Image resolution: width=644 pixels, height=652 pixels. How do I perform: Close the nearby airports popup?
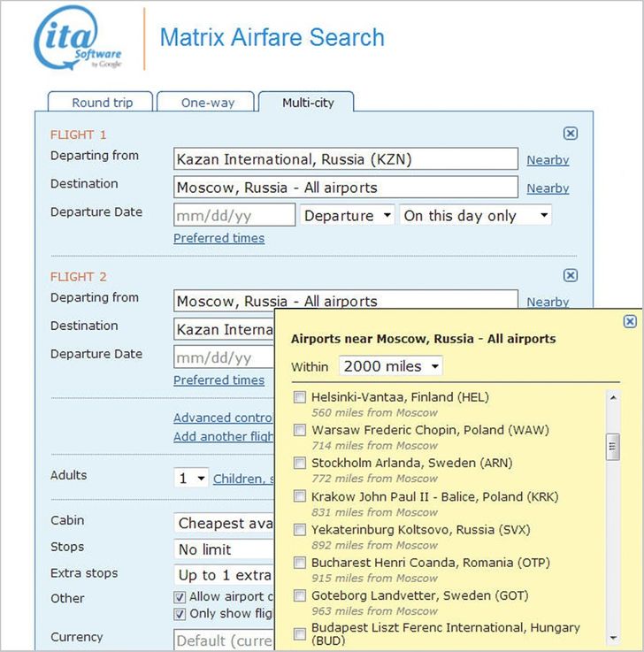click(x=630, y=322)
